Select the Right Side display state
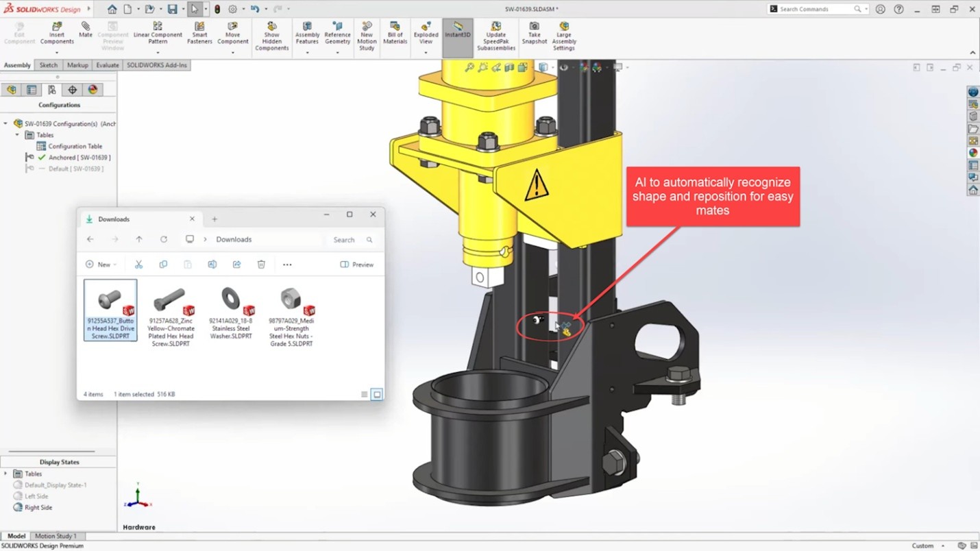Image resolution: width=980 pixels, height=551 pixels. tap(38, 508)
